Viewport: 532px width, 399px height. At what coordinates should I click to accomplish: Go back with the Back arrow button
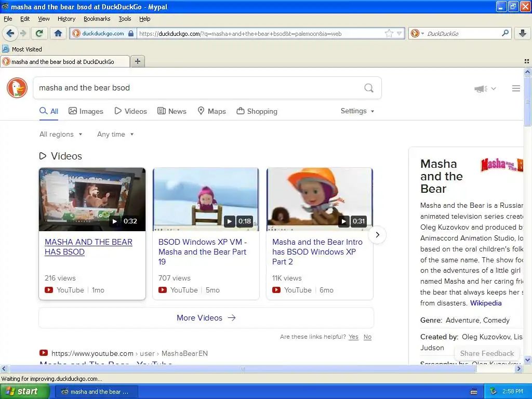click(x=10, y=33)
